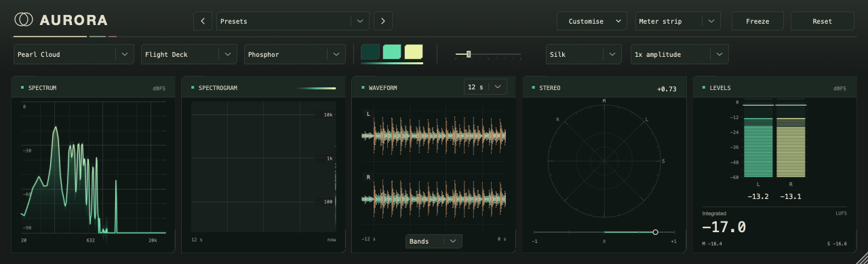868x264 pixels.
Task: Click the Spectrogram panel indicator dot
Action: coord(193,87)
